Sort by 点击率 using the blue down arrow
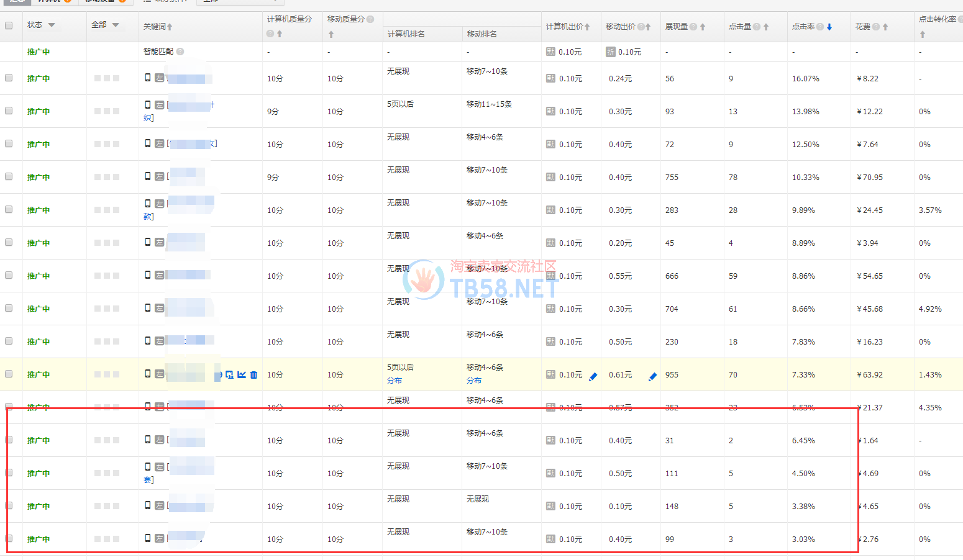 pyautogui.click(x=829, y=27)
